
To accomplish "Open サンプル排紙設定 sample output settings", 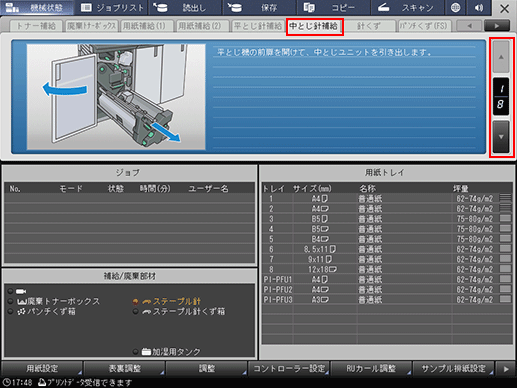I will (x=453, y=368).
